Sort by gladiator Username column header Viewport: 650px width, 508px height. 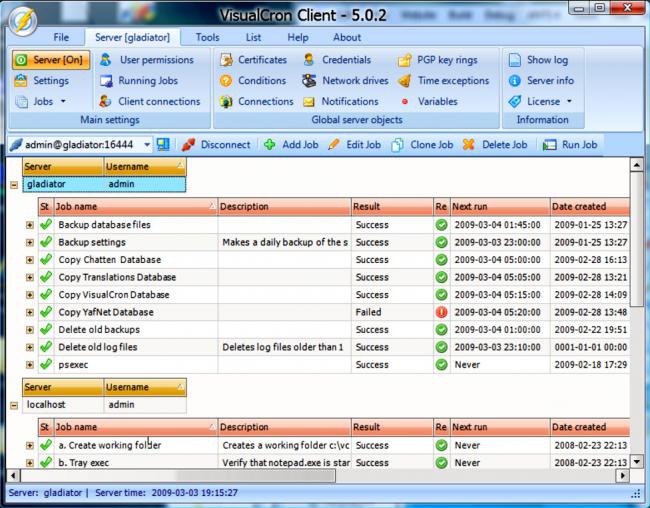pos(145,167)
